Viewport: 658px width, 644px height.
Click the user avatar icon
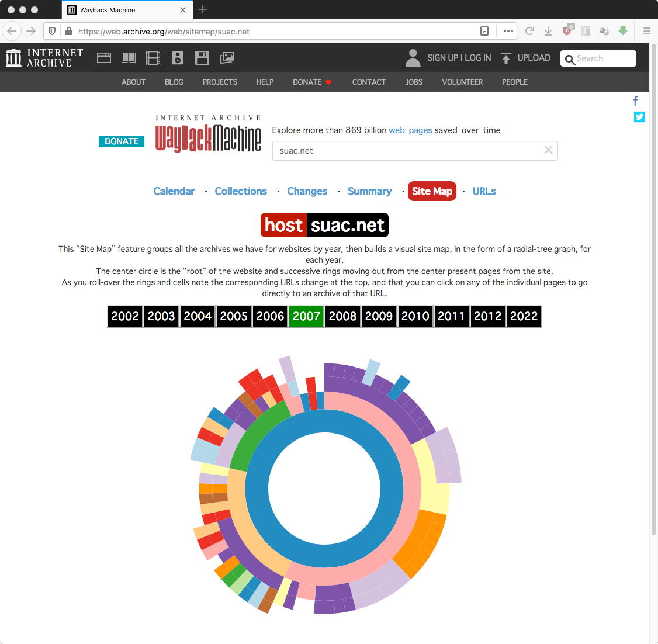pyautogui.click(x=413, y=58)
